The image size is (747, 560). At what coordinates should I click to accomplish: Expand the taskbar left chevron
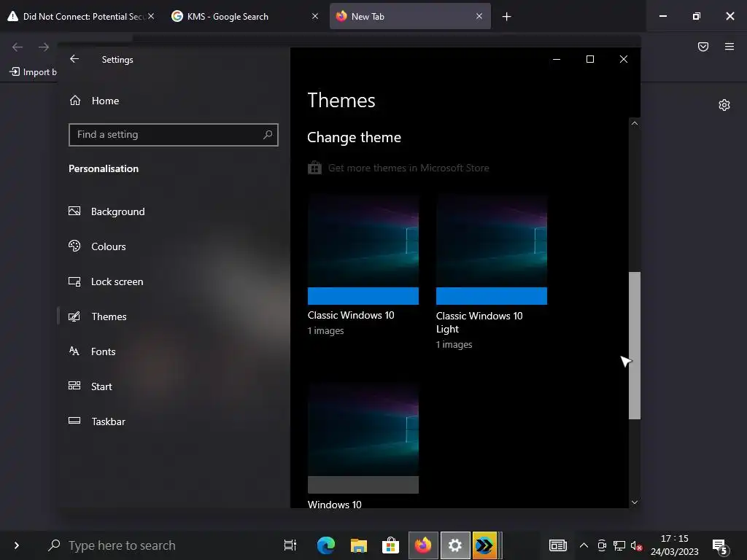coord(17,545)
